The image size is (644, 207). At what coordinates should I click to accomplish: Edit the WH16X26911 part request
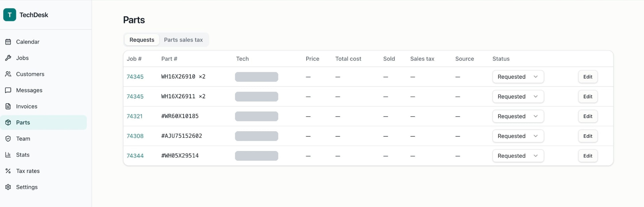click(588, 97)
